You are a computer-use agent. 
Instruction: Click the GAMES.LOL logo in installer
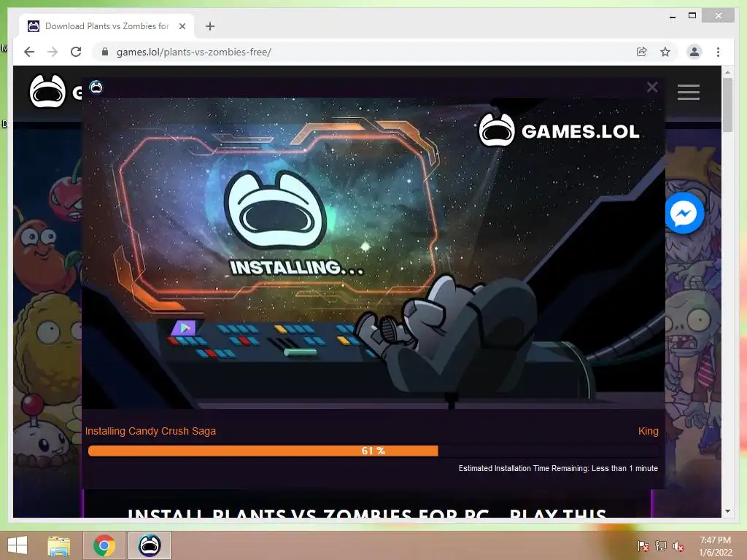click(x=559, y=130)
